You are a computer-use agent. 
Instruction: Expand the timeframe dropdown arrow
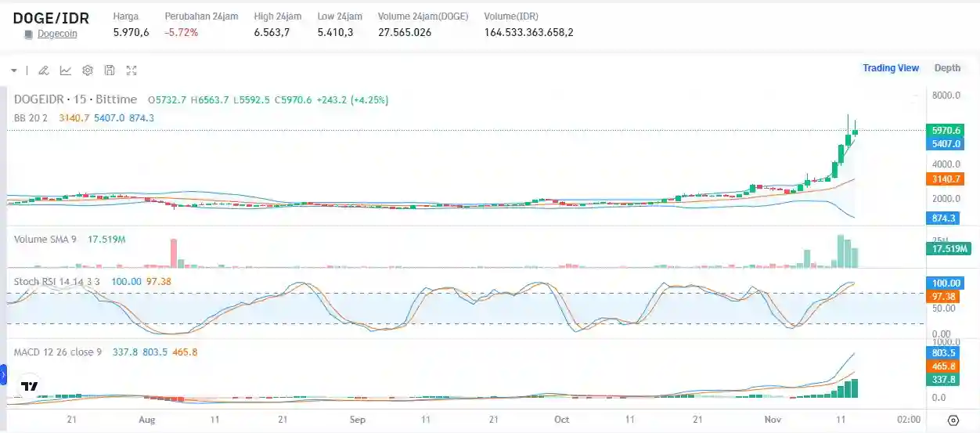point(14,70)
